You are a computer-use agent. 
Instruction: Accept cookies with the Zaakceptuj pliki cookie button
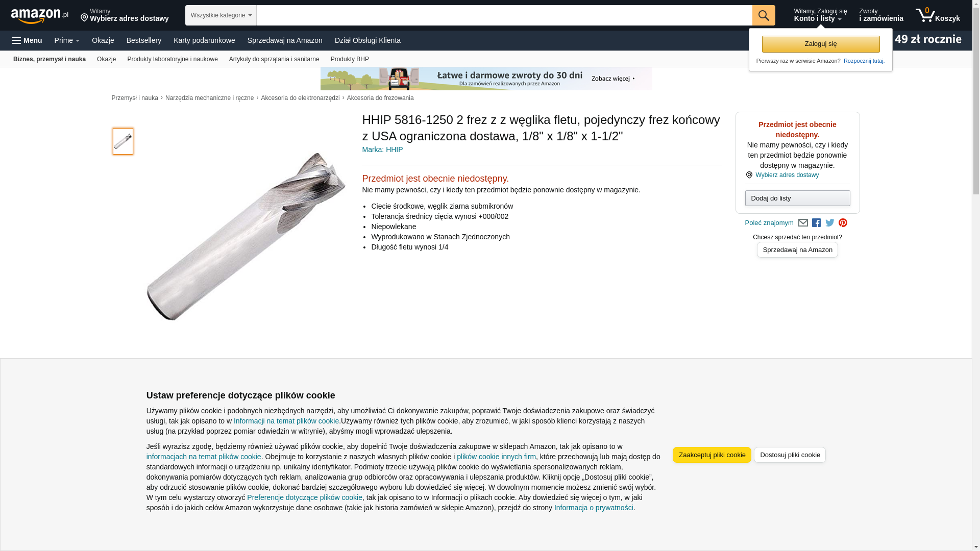(712, 455)
